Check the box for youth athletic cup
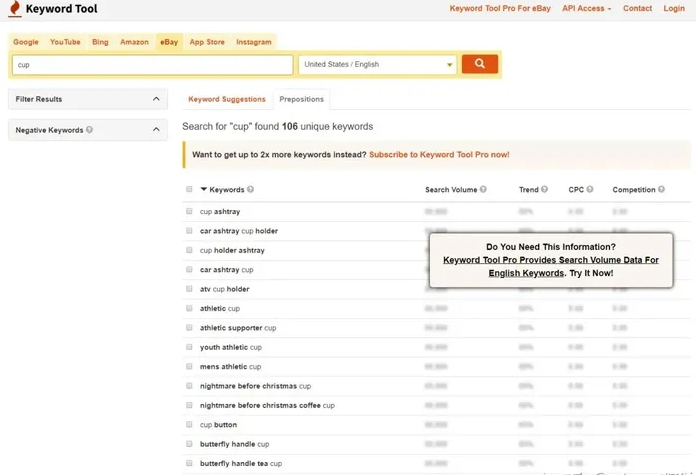The height and width of the screenshot is (475, 696). 189,347
